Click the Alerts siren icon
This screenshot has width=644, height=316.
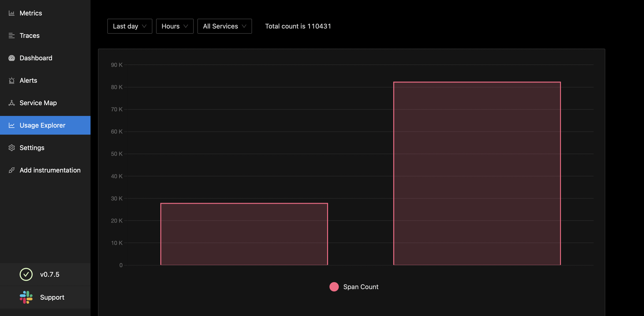click(x=11, y=80)
